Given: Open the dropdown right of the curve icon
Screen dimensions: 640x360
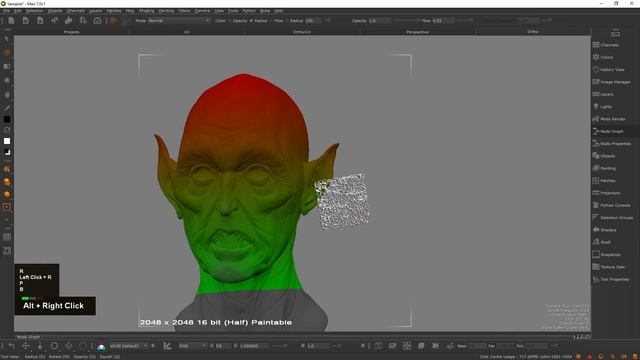Looking at the screenshot, I should [x=192, y=346].
